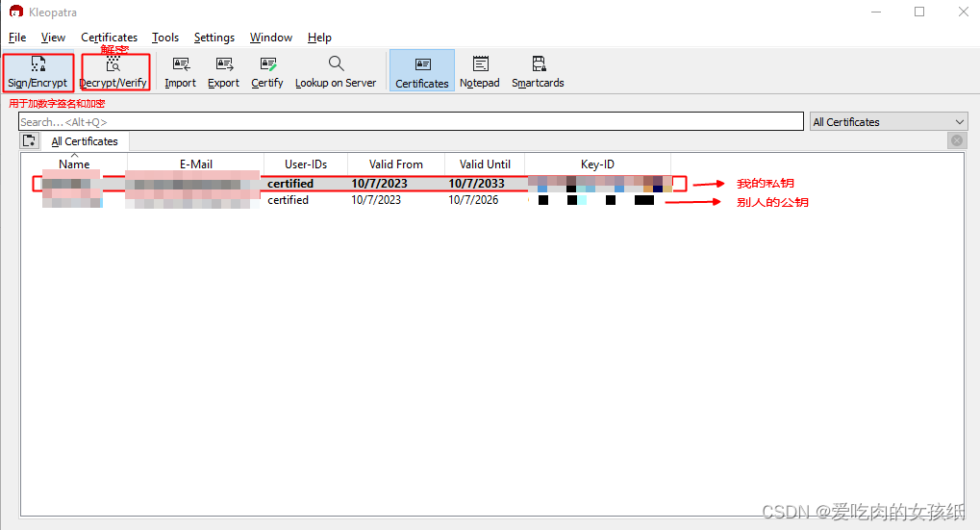Minimize the Kleopatra window
This screenshot has height=530, width=980.
pyautogui.click(x=876, y=12)
